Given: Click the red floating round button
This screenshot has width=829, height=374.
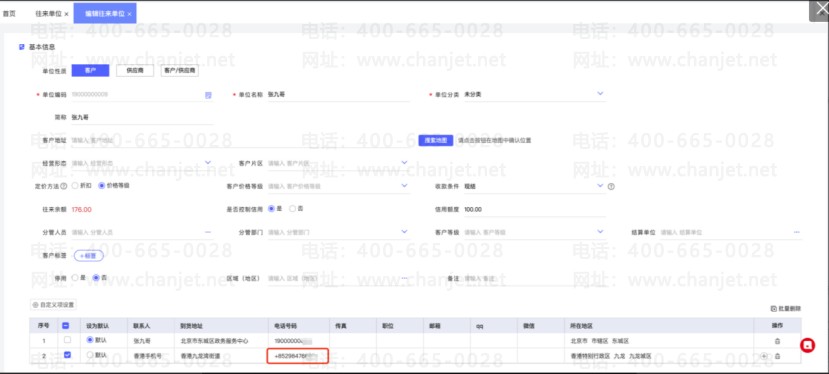Looking at the screenshot, I should pyautogui.click(x=807, y=345).
